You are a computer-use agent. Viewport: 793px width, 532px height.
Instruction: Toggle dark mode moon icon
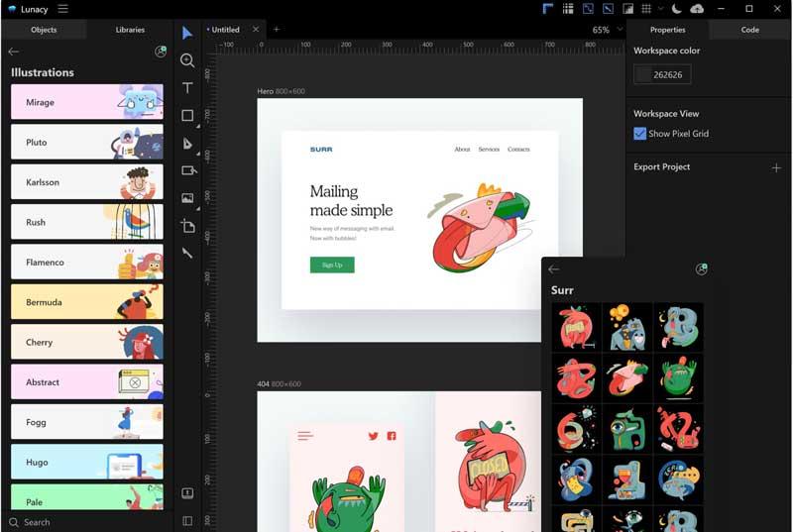tap(676, 9)
